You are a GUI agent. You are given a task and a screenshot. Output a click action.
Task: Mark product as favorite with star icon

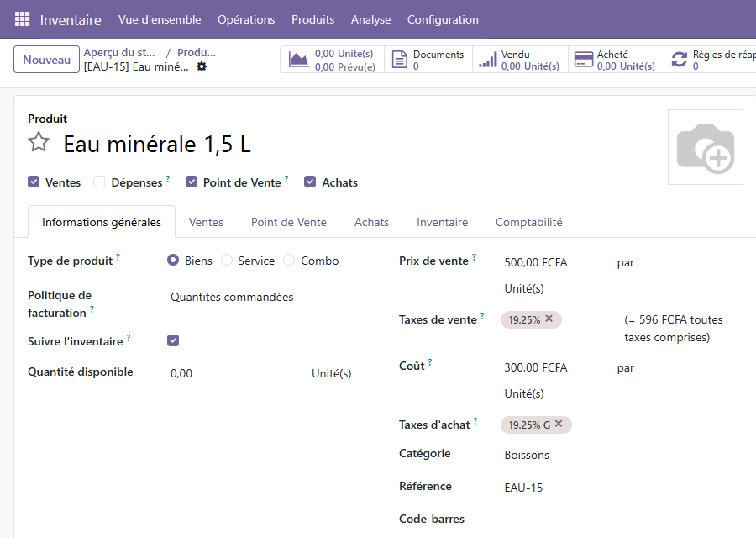pyautogui.click(x=39, y=142)
